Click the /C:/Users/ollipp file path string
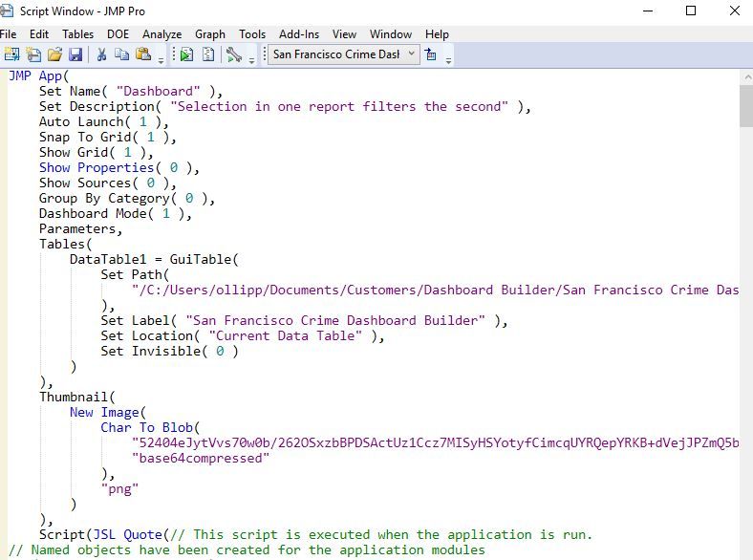Screen dimensions: 753x560 click(x=435, y=291)
